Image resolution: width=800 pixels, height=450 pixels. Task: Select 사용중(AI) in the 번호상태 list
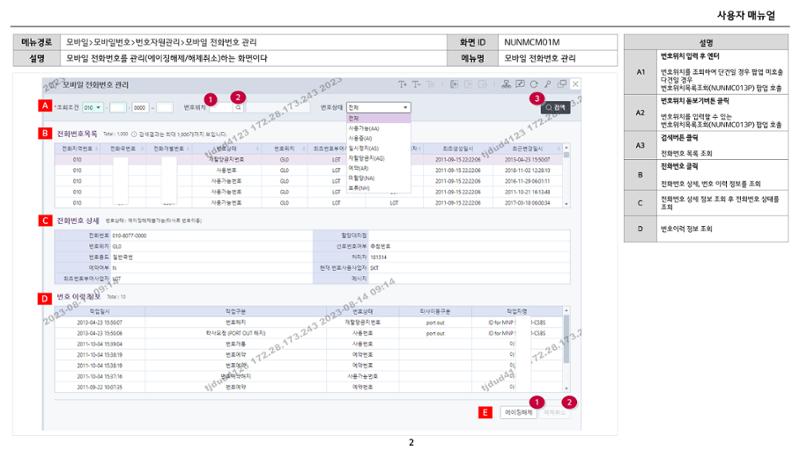click(x=378, y=138)
